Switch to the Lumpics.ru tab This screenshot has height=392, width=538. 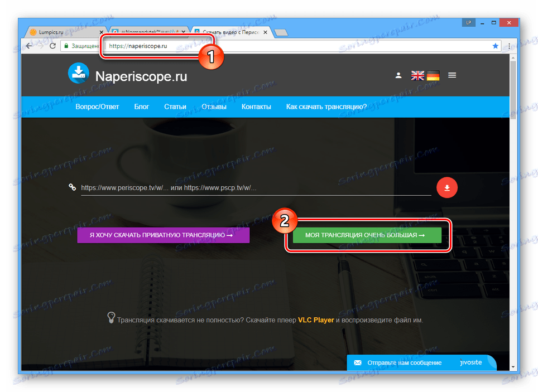(x=65, y=32)
